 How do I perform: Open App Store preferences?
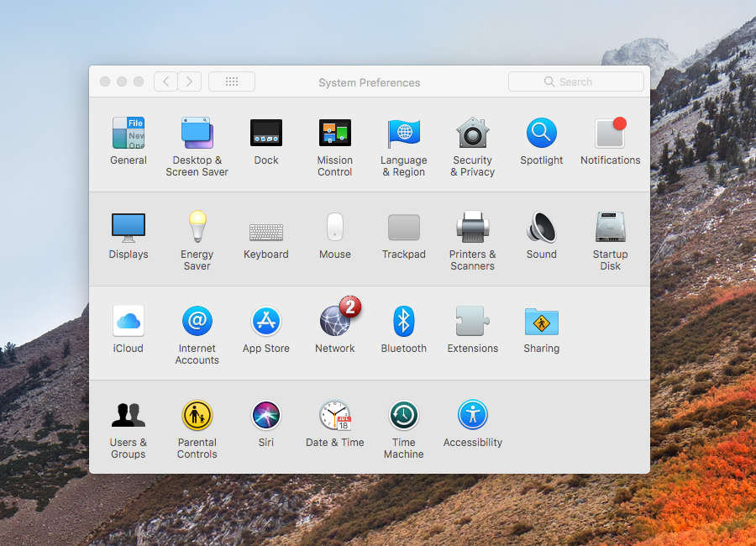[x=266, y=321]
